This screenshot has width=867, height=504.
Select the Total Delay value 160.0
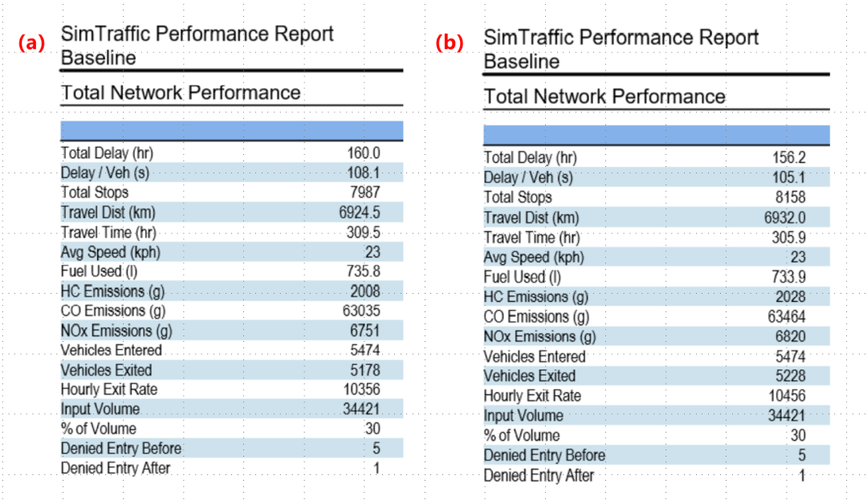364,152
